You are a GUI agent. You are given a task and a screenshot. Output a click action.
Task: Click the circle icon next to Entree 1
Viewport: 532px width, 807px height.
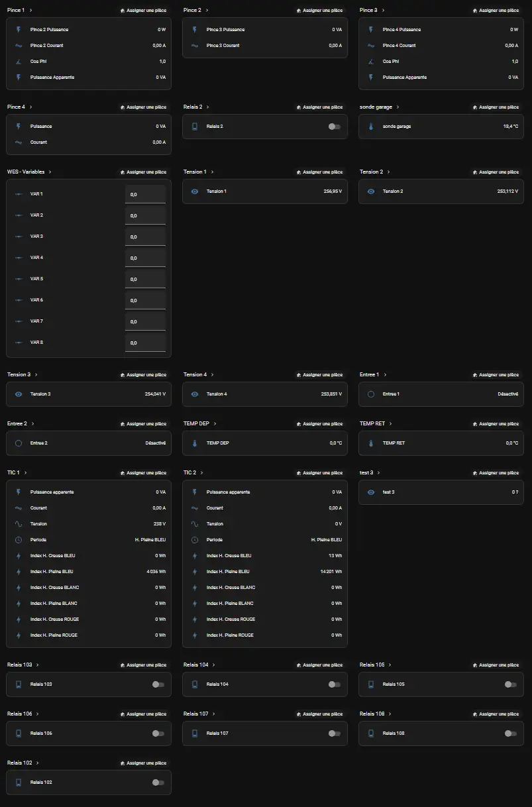[x=371, y=394]
